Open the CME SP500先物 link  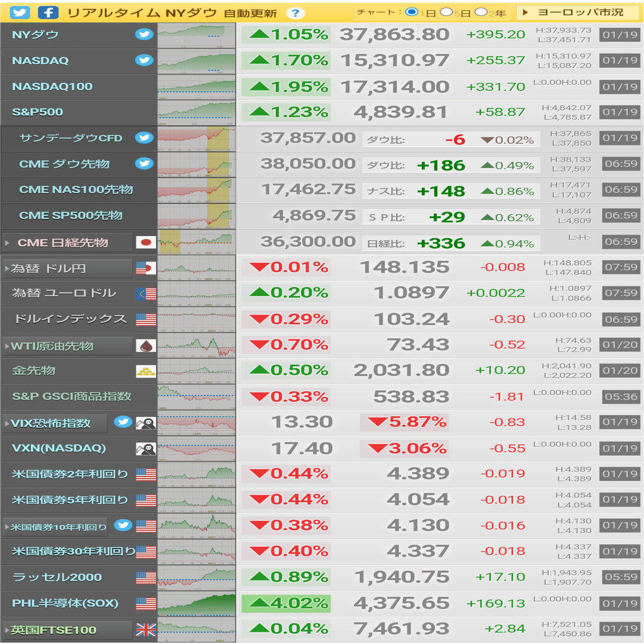71,215
